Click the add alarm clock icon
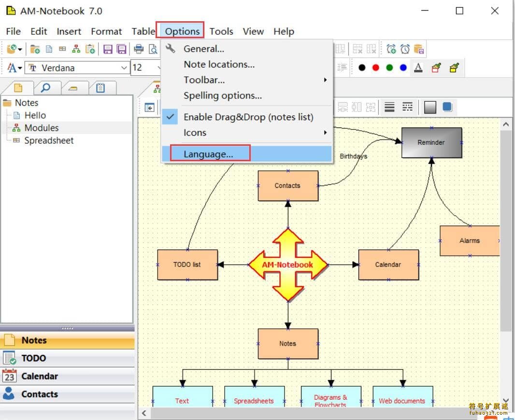The image size is (515, 420). (391, 49)
